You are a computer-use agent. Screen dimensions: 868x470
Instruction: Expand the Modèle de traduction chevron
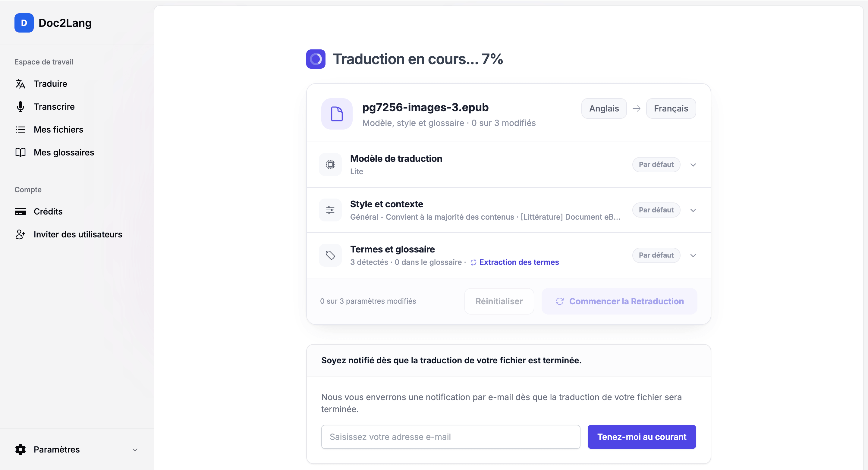693,165
